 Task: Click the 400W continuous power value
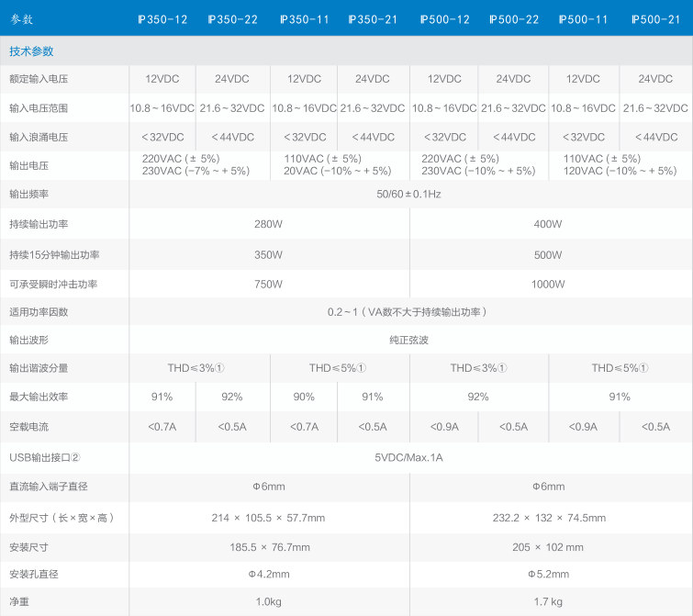coord(548,224)
